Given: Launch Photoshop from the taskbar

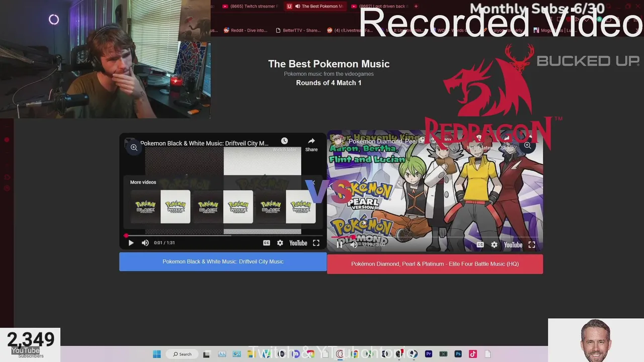Looking at the screenshot, I should coord(458,354).
